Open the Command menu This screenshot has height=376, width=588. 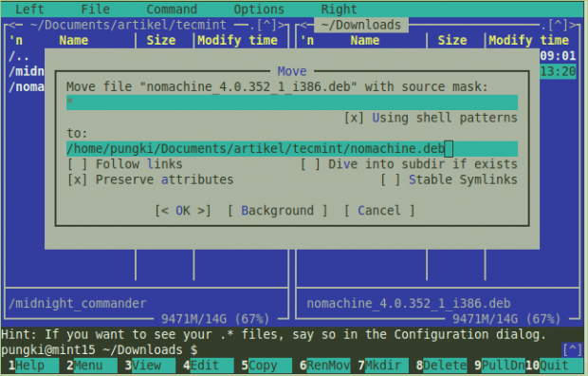point(172,9)
